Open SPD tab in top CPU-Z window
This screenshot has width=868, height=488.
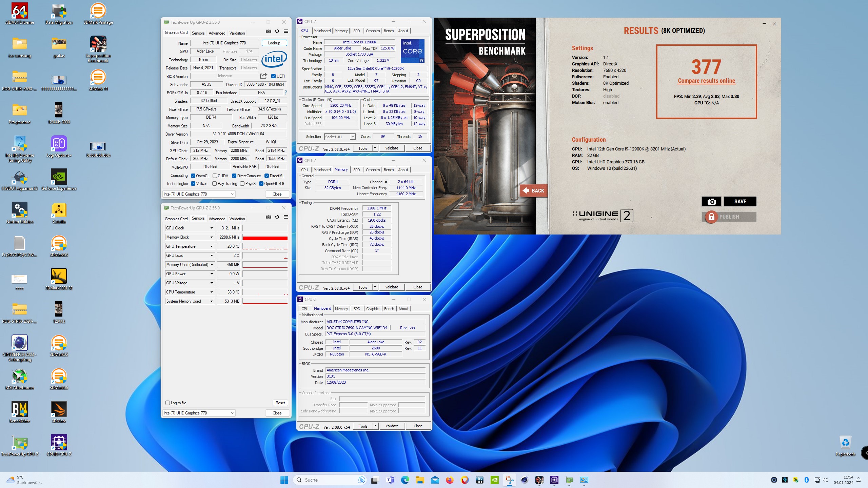(x=356, y=31)
